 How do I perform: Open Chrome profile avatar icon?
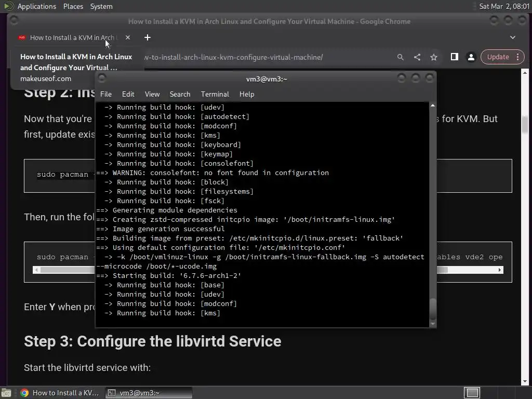click(471, 57)
